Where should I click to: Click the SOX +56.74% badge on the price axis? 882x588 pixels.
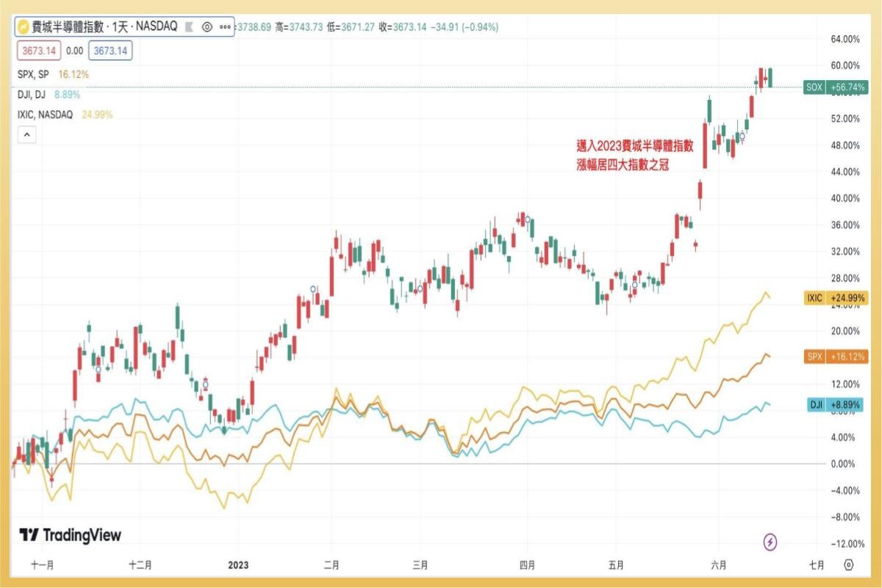click(837, 87)
